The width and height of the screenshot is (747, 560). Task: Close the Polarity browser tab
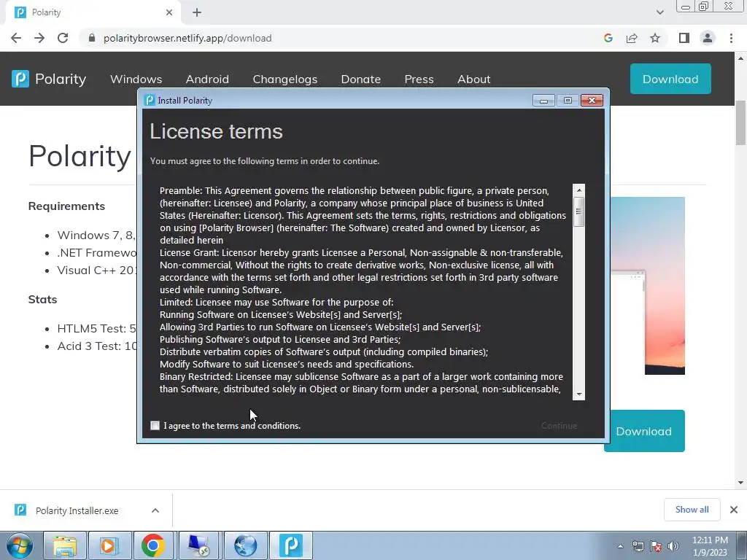[169, 12]
